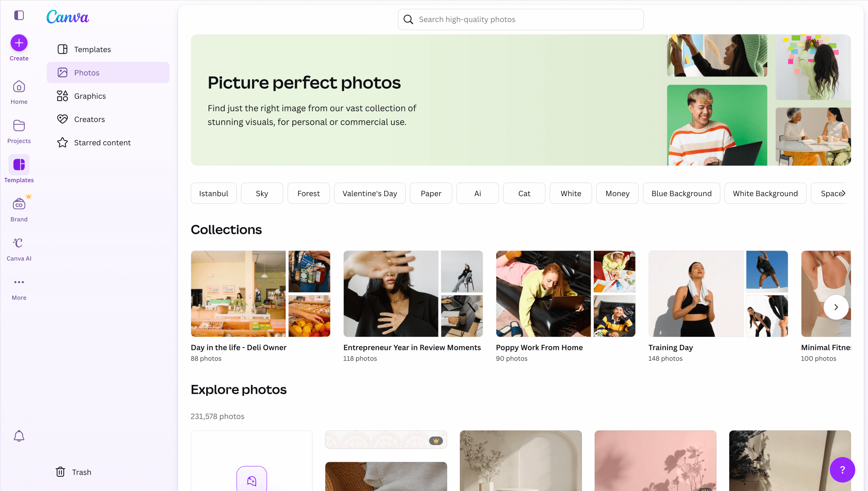Screen dimensions: 868x491
Task: Open the premium crown-badged photo thumbnail
Action: (x=386, y=439)
